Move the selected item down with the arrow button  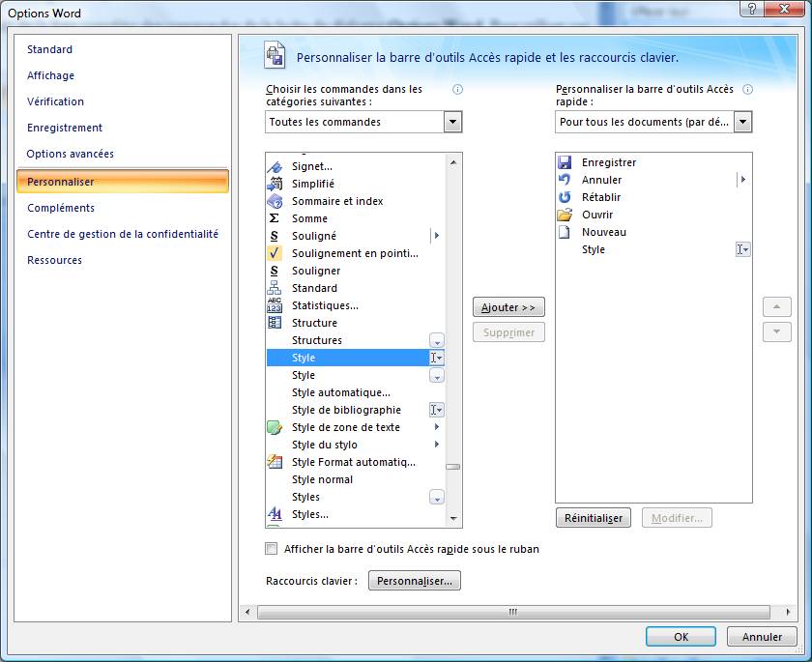point(777,331)
